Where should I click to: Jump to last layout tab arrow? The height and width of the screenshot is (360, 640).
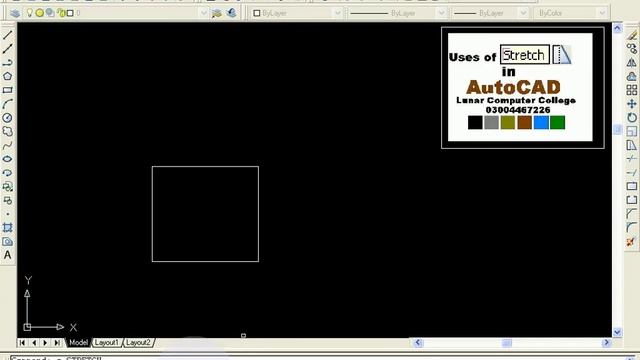(57, 342)
